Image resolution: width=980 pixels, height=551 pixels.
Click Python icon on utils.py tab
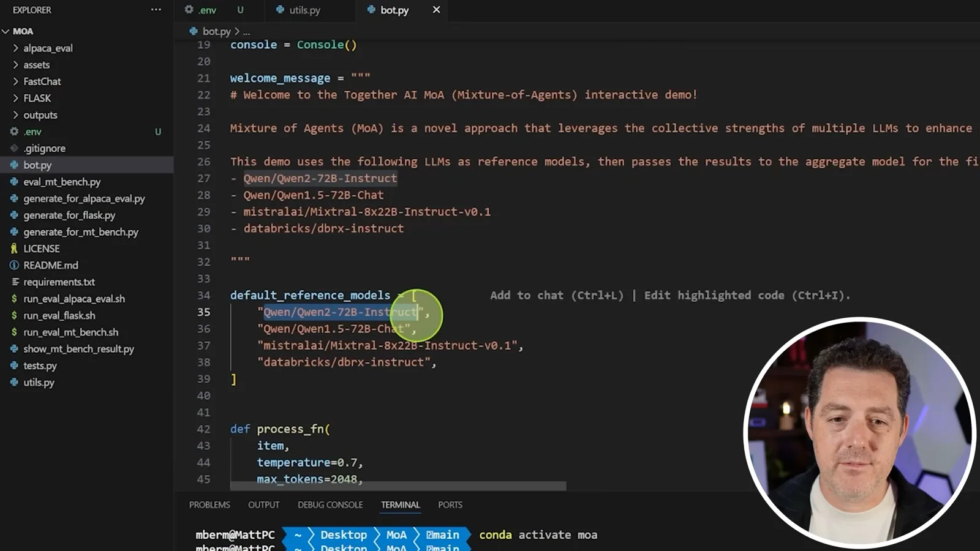coord(280,10)
